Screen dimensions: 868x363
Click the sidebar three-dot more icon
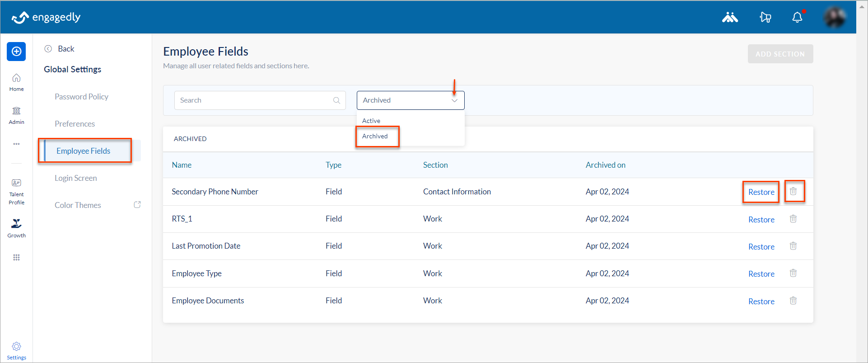(x=16, y=144)
